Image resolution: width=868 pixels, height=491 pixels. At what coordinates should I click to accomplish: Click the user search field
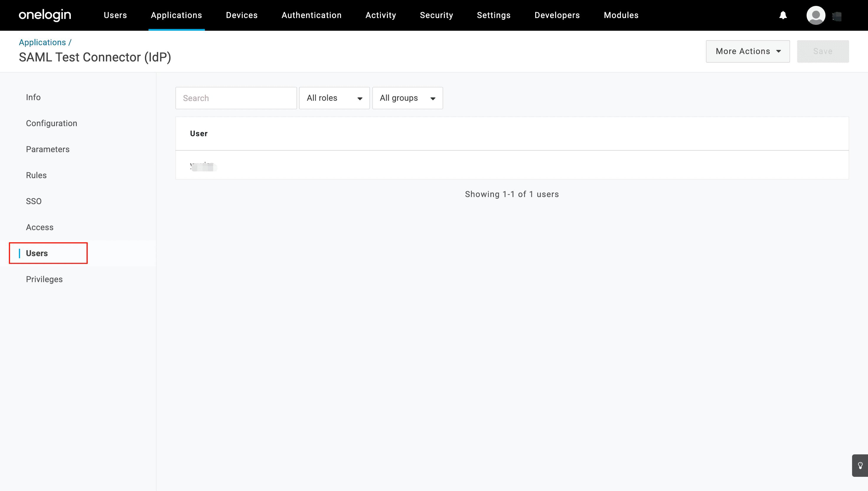236,98
